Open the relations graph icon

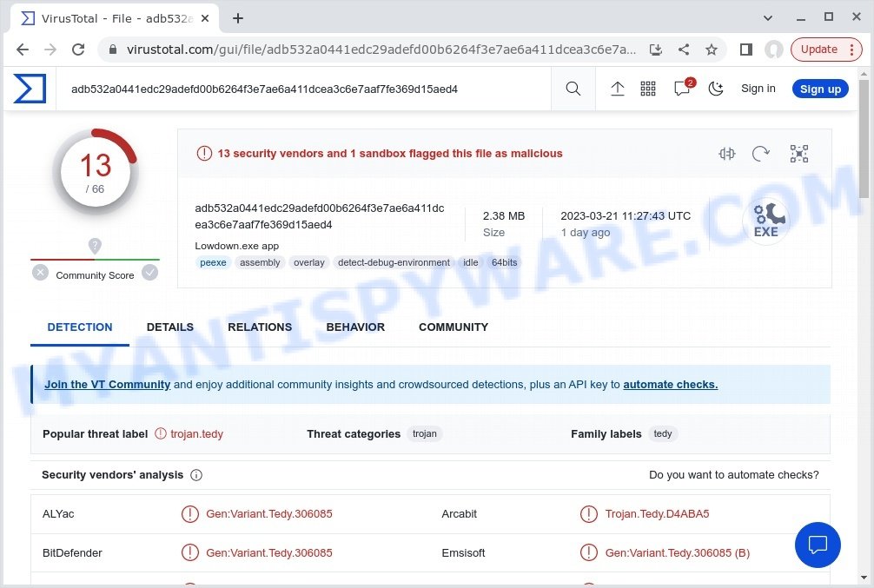tap(798, 153)
